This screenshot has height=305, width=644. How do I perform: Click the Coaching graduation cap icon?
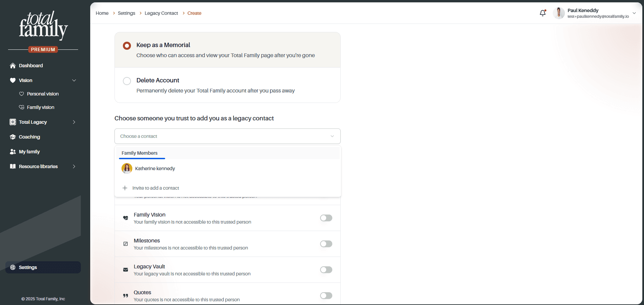[x=13, y=137]
